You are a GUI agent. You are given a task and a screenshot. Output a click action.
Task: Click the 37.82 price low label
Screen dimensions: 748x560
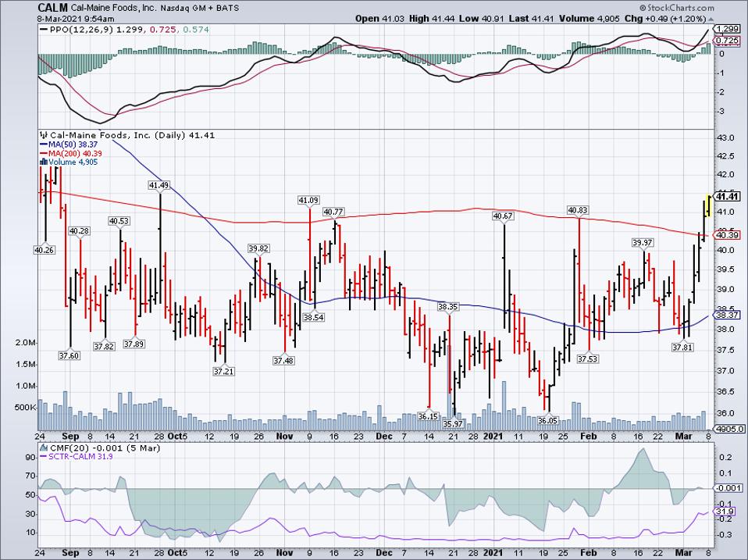point(104,347)
